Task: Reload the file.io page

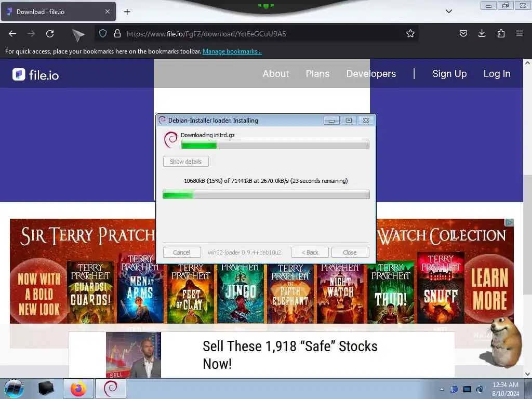Action: coord(50,34)
